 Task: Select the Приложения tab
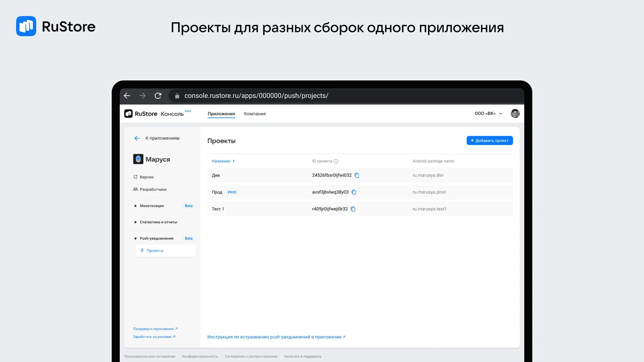tap(221, 114)
